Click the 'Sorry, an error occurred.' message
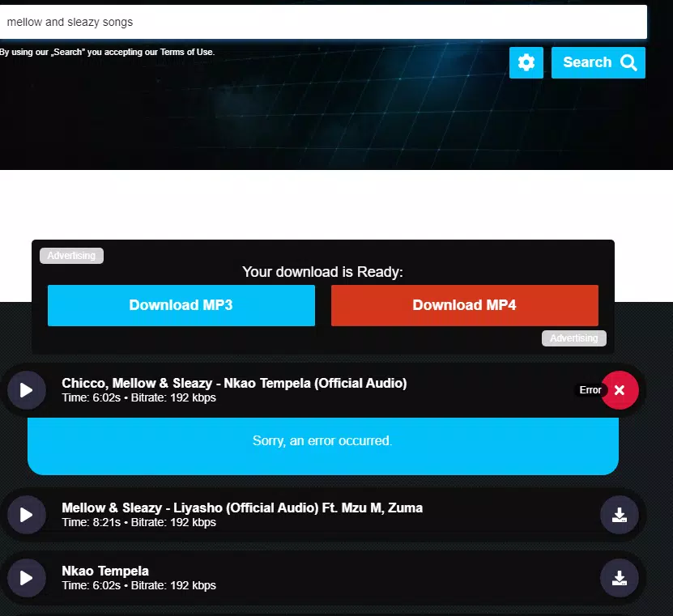Screen dimensions: 673x616 [x=322, y=441]
